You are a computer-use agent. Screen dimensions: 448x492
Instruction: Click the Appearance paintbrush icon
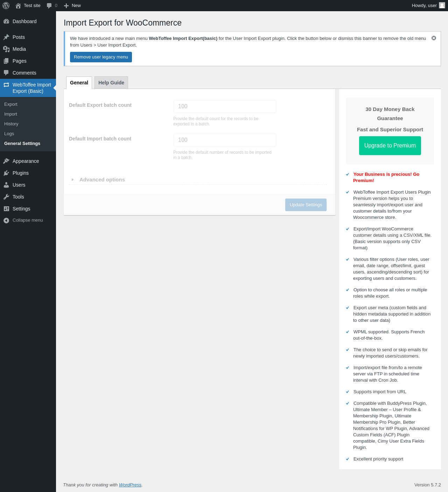[x=6, y=161]
